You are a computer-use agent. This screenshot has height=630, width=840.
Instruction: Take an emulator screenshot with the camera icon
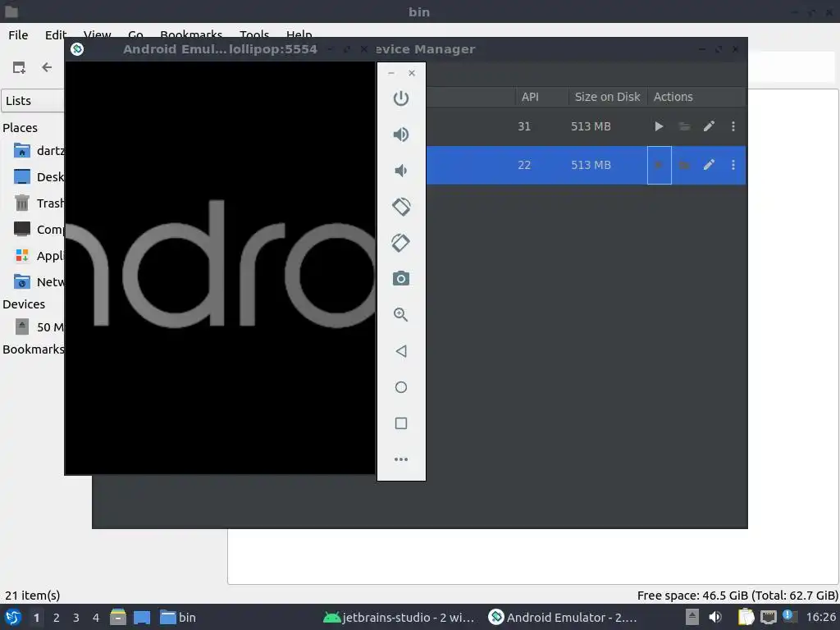click(x=400, y=279)
